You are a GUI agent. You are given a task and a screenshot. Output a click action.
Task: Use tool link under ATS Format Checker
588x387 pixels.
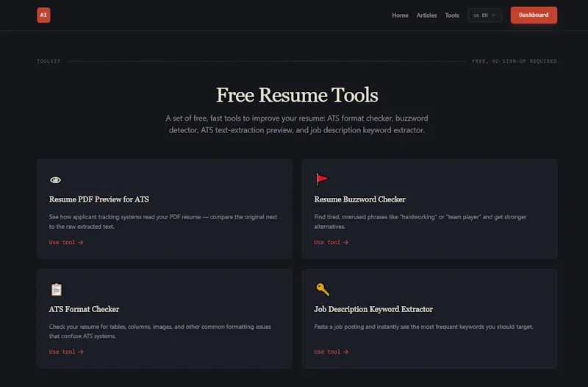tap(66, 352)
